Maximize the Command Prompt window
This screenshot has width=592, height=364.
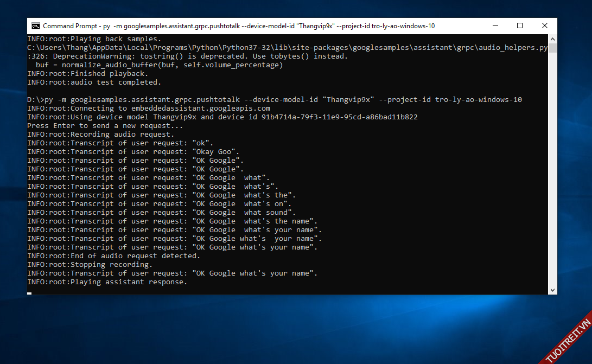point(520,26)
